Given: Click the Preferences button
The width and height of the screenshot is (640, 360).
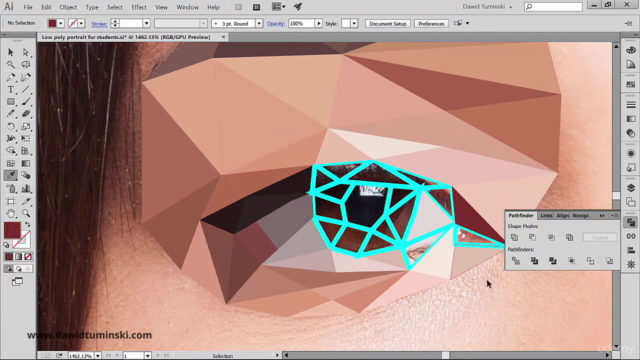Looking at the screenshot, I should tap(431, 24).
